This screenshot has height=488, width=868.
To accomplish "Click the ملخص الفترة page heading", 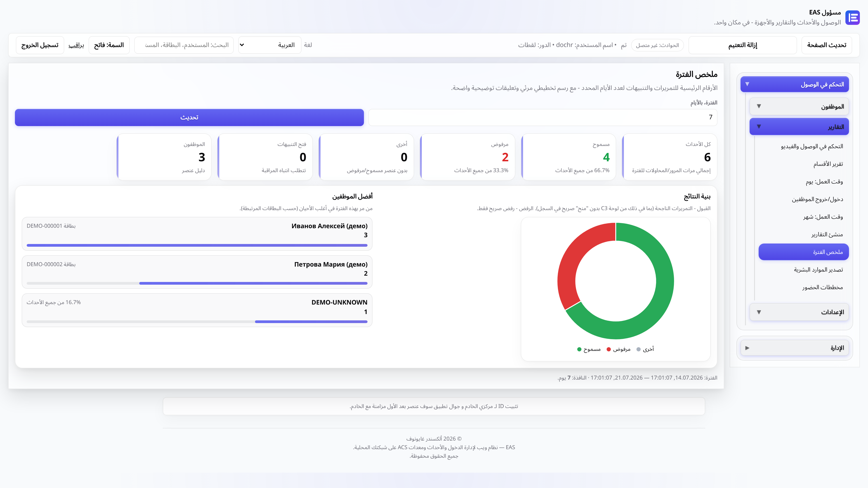I will (696, 74).
